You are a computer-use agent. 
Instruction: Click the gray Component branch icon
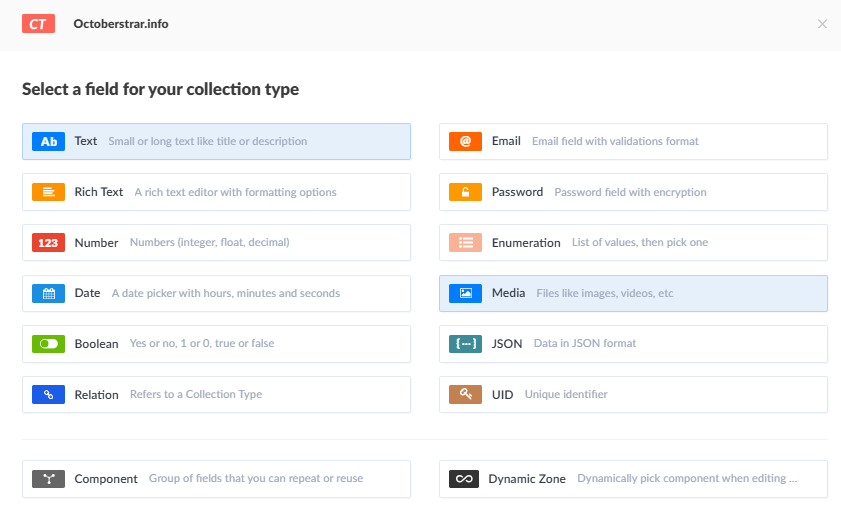[48, 479]
